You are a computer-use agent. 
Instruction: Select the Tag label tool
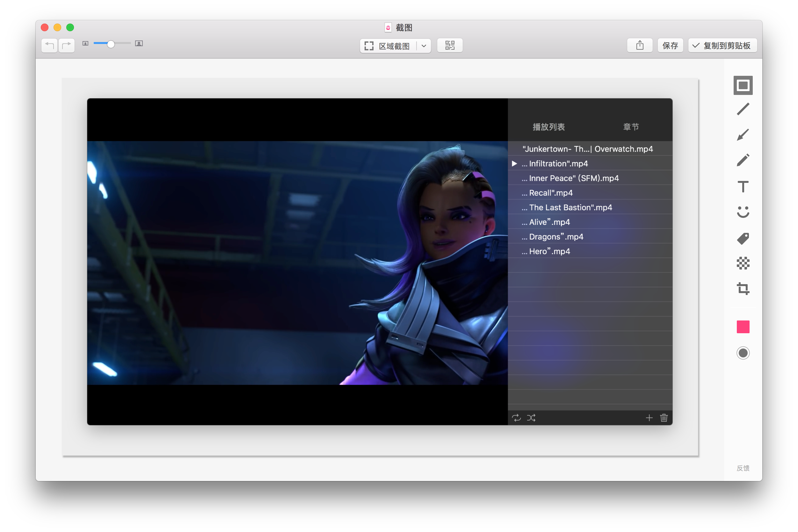(x=743, y=239)
